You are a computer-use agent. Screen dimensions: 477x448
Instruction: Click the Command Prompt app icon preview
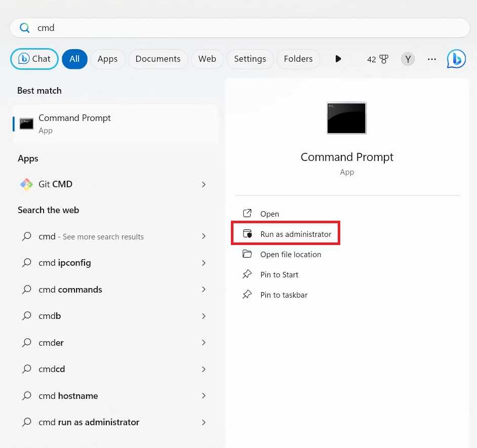[346, 117]
